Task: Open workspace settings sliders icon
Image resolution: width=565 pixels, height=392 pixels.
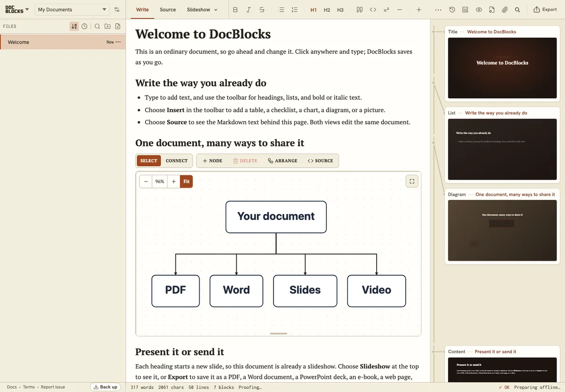Action: click(117, 9)
